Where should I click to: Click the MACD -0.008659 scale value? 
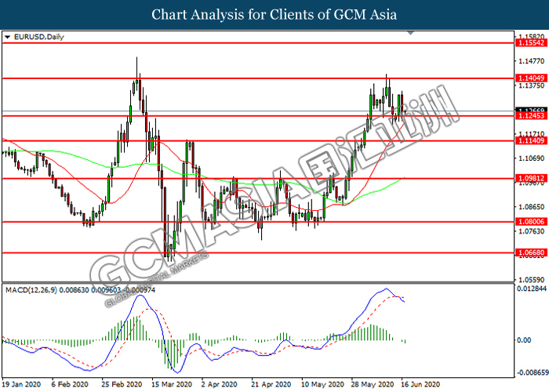[x=533, y=372]
